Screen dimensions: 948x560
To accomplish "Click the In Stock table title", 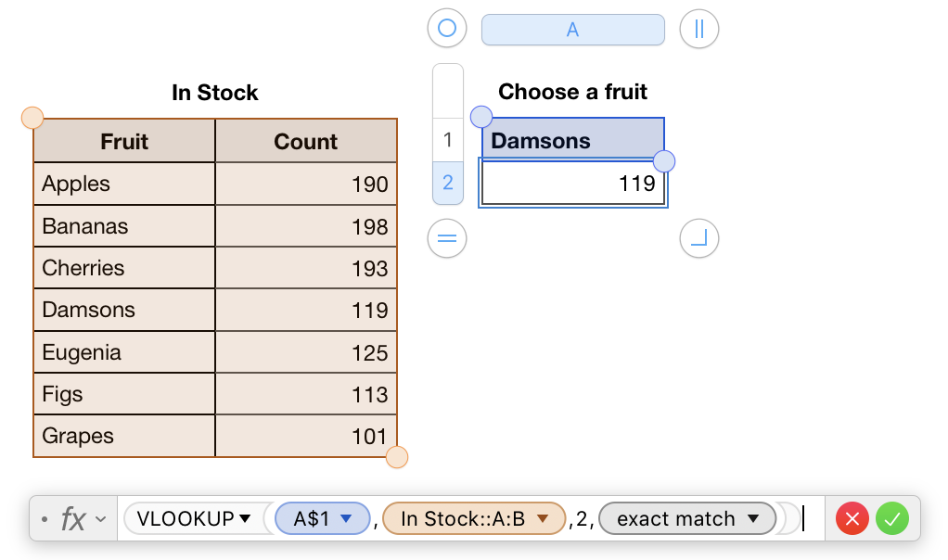I will coord(215,93).
